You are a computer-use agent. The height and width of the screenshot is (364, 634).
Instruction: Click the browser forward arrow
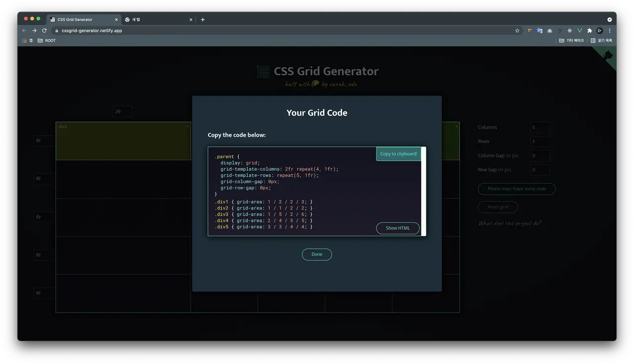(x=34, y=30)
